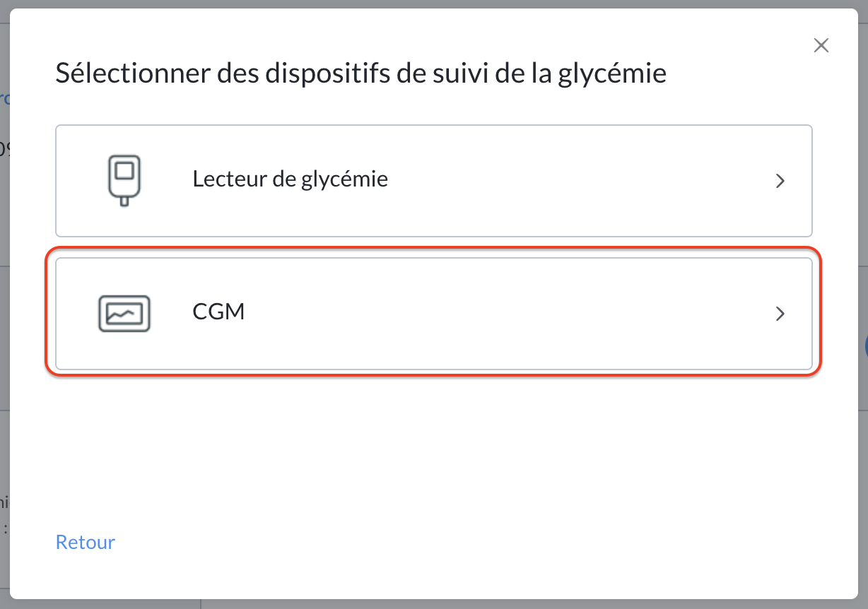Close the device selection dialog with X

pyautogui.click(x=821, y=46)
